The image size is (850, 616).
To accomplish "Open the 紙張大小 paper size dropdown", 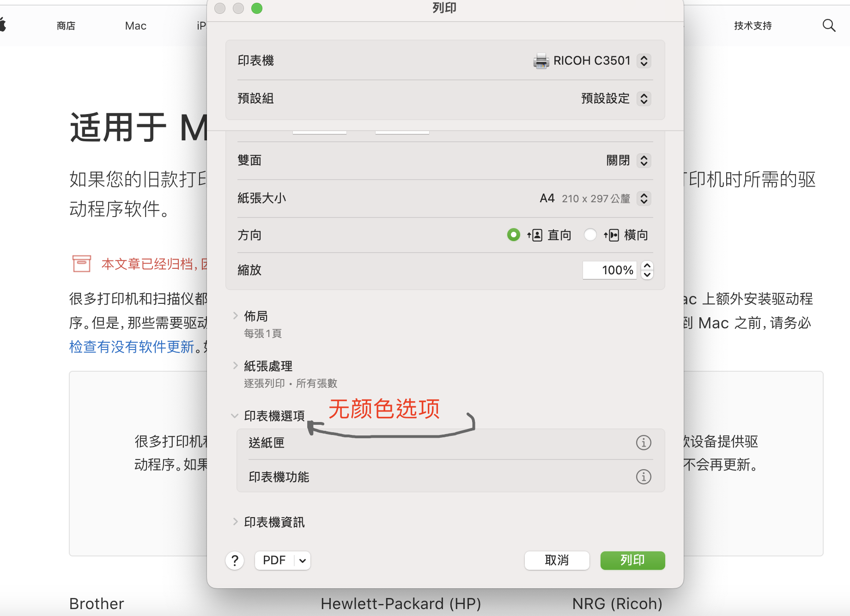I will (644, 199).
